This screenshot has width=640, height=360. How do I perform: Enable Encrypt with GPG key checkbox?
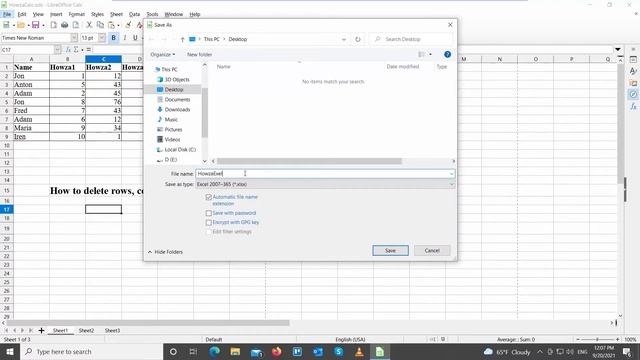pos(209,222)
